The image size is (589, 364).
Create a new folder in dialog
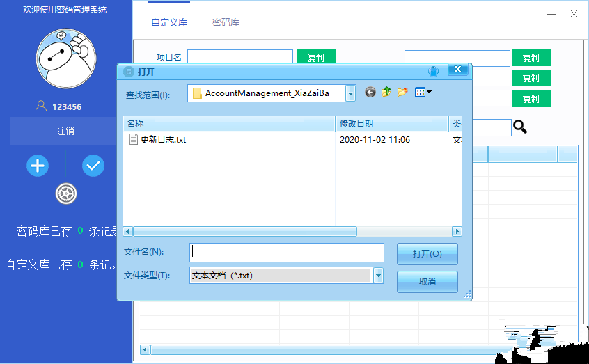pyautogui.click(x=402, y=93)
